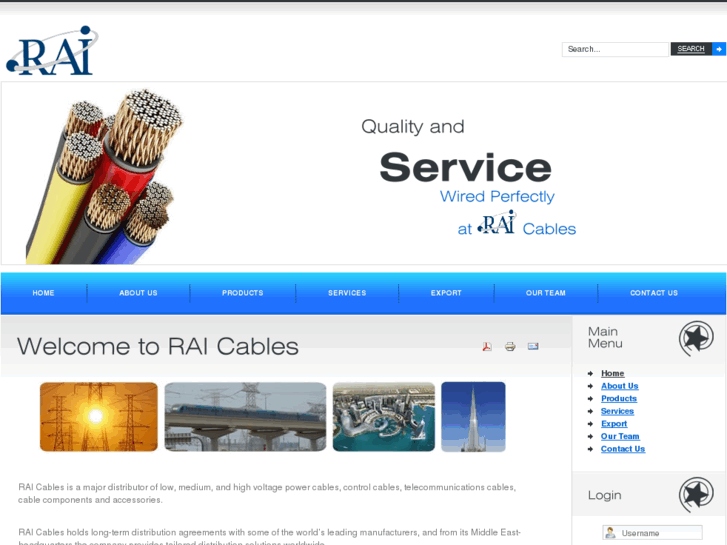727x545 pixels.
Task: Click the email envelope icon
Action: point(533,346)
